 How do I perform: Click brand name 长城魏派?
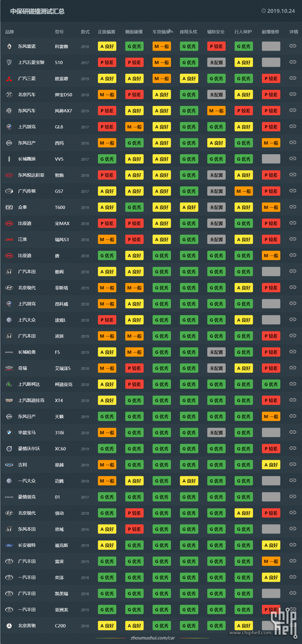point(27,159)
